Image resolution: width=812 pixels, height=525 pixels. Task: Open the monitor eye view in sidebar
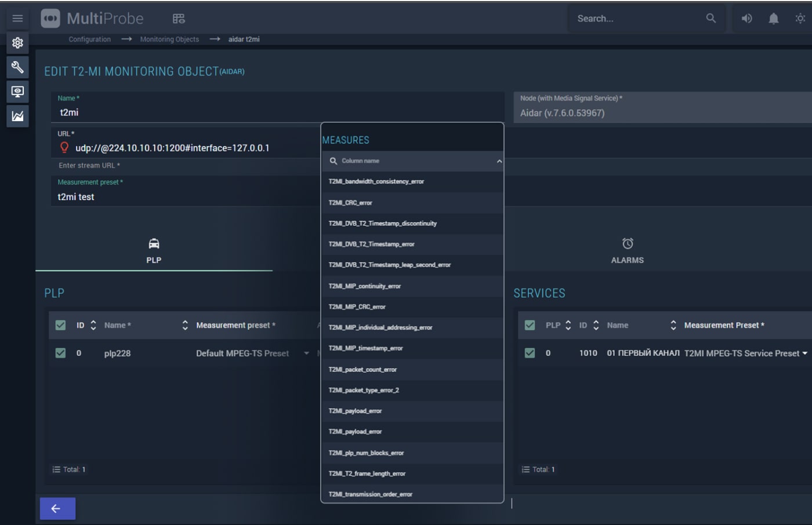(17, 92)
